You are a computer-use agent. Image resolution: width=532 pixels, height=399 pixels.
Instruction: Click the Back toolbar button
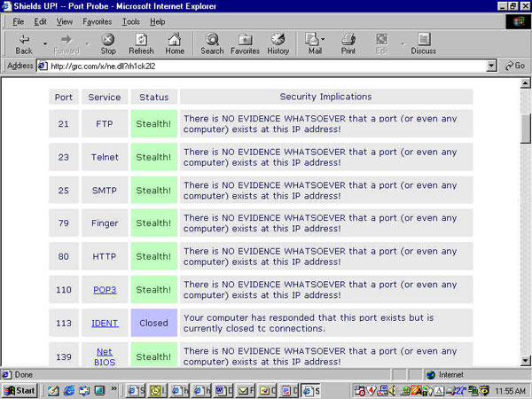23,43
